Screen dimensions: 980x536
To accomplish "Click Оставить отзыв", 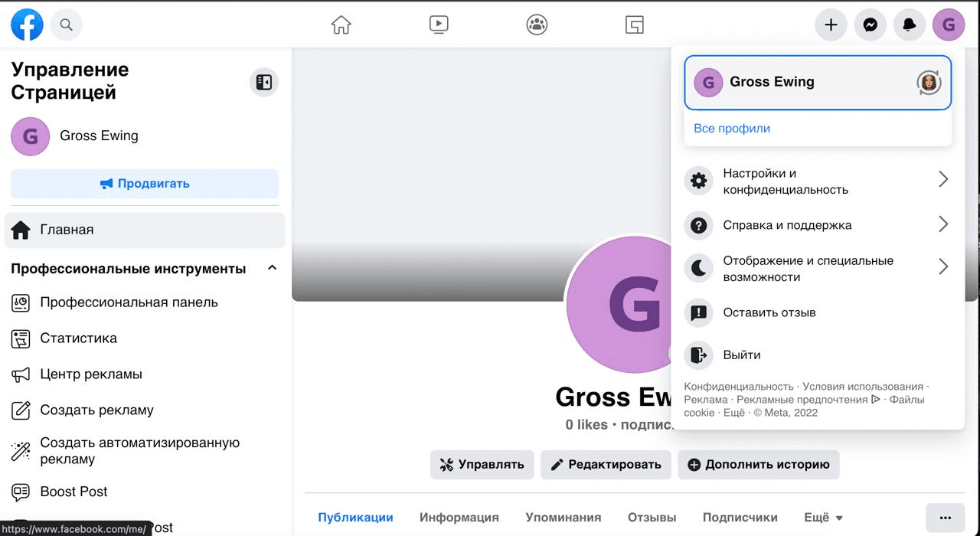I will pos(818,312).
